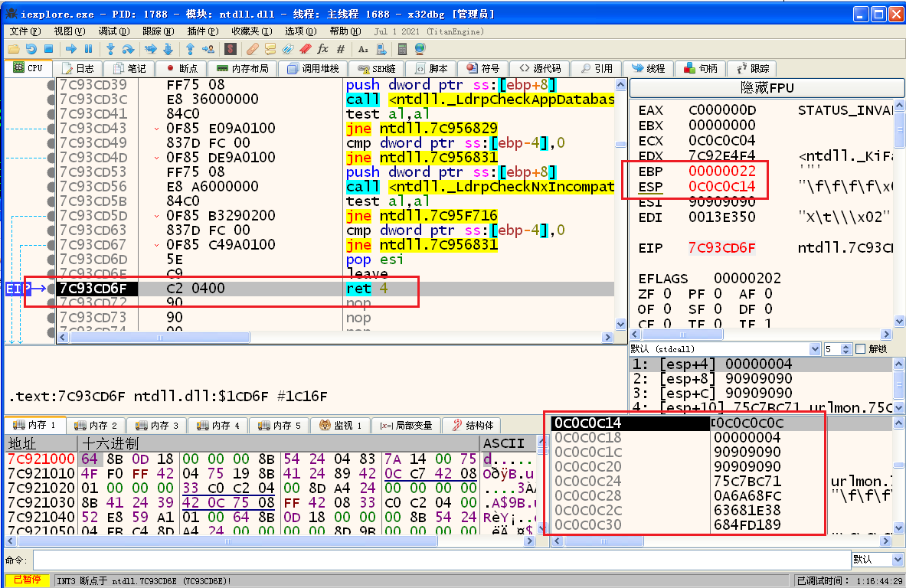This screenshot has height=588, width=906.
Task: Click the 隐藏FPU button
Action: (x=767, y=88)
